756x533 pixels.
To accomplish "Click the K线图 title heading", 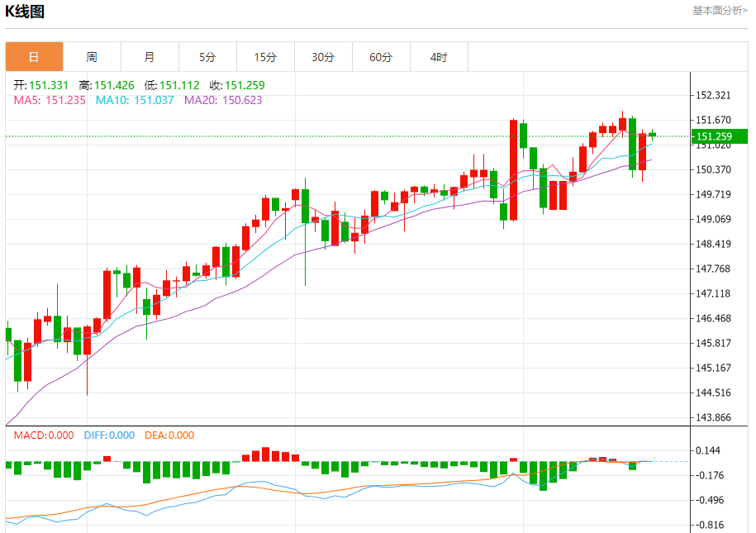I will coord(26,12).
